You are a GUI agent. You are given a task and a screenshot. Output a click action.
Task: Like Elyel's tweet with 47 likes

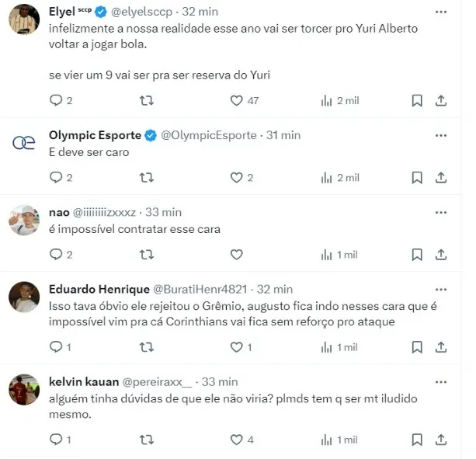[x=237, y=100]
